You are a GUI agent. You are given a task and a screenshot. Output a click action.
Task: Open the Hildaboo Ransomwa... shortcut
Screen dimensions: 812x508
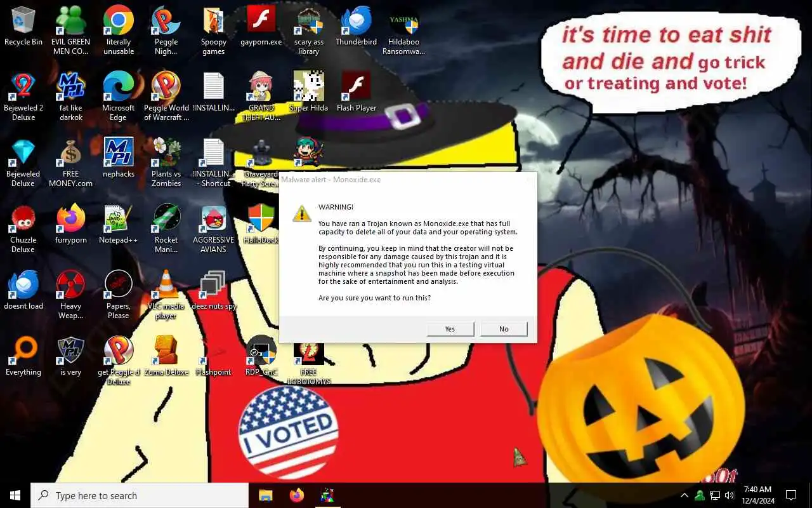point(404,30)
